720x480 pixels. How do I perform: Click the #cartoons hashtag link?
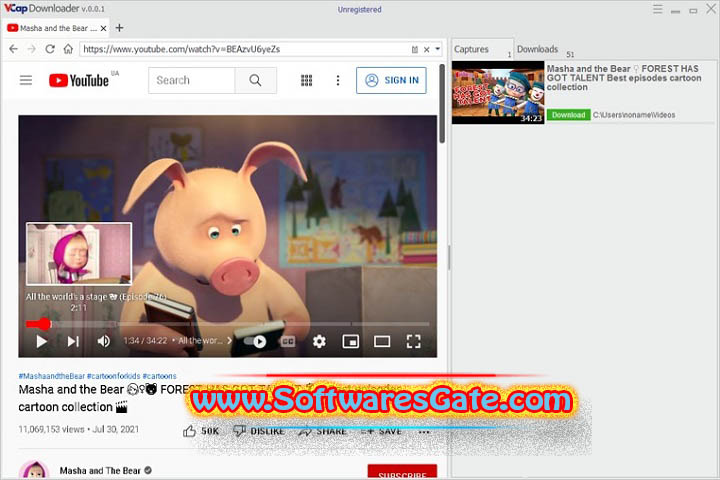point(159,376)
